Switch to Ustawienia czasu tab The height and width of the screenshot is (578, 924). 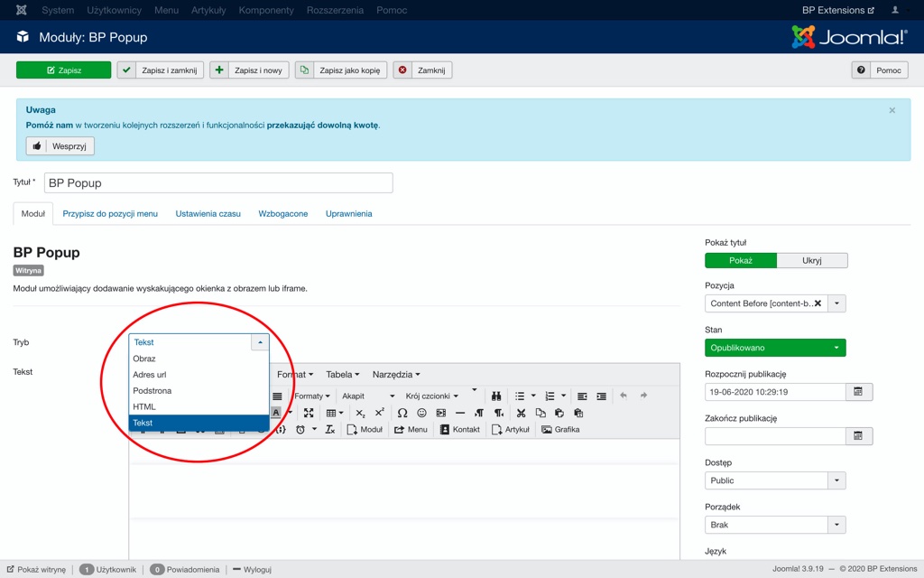pyautogui.click(x=208, y=214)
